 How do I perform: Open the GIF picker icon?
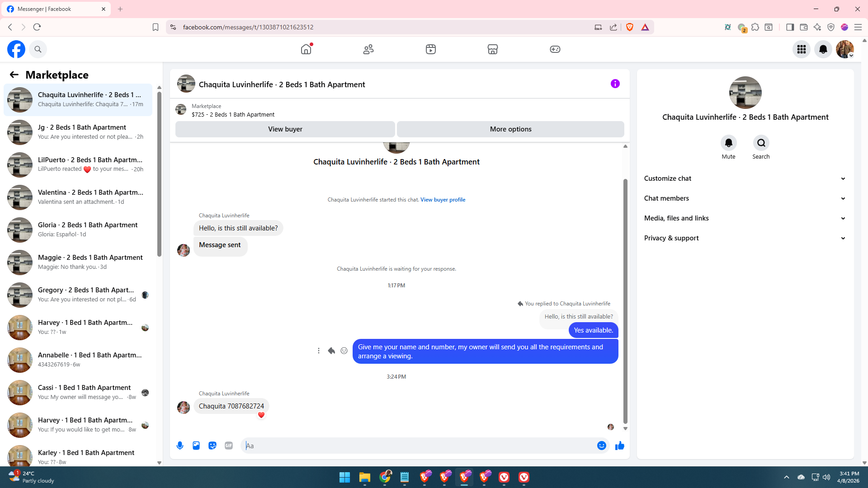[229, 446]
